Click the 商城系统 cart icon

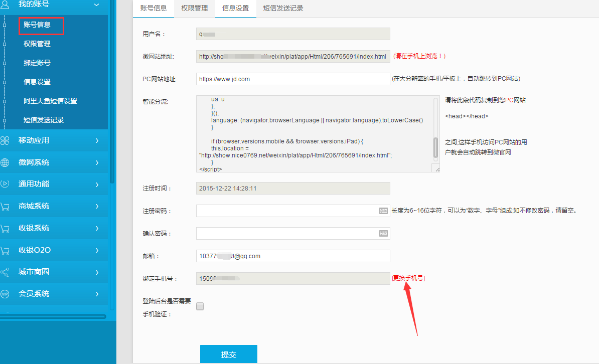point(5,206)
